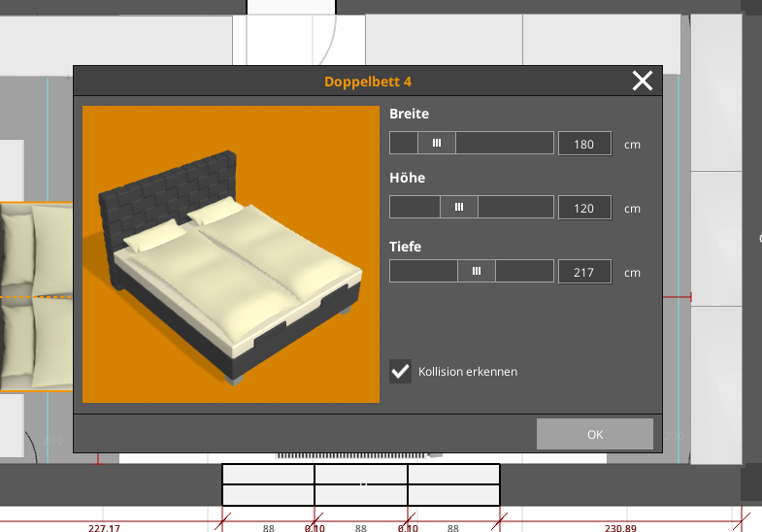The width and height of the screenshot is (762, 532).
Task: Select the three-part window in the bottom wall
Action: pyautogui.click(x=361, y=484)
